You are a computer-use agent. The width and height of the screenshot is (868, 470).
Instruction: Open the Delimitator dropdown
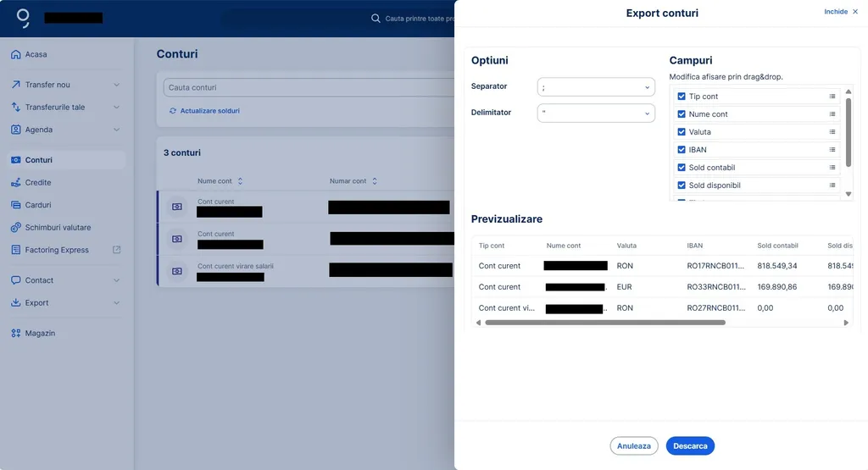click(x=596, y=113)
